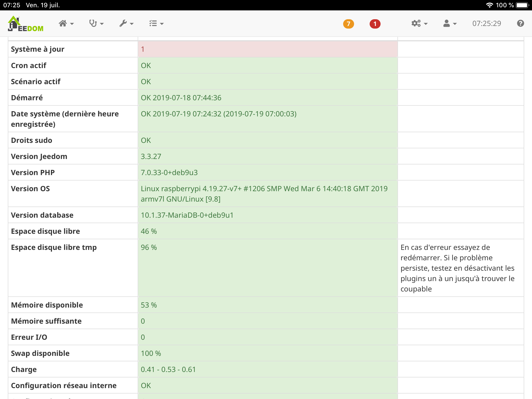Image resolution: width=532 pixels, height=399 pixels.
Task: Click the OK value for Scénario actif
Action: [x=146, y=82]
